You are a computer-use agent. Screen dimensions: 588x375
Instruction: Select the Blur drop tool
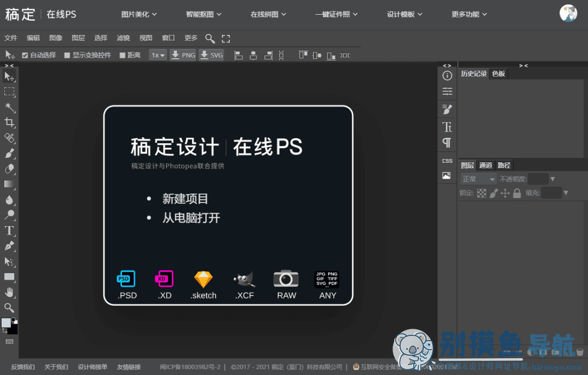point(9,200)
